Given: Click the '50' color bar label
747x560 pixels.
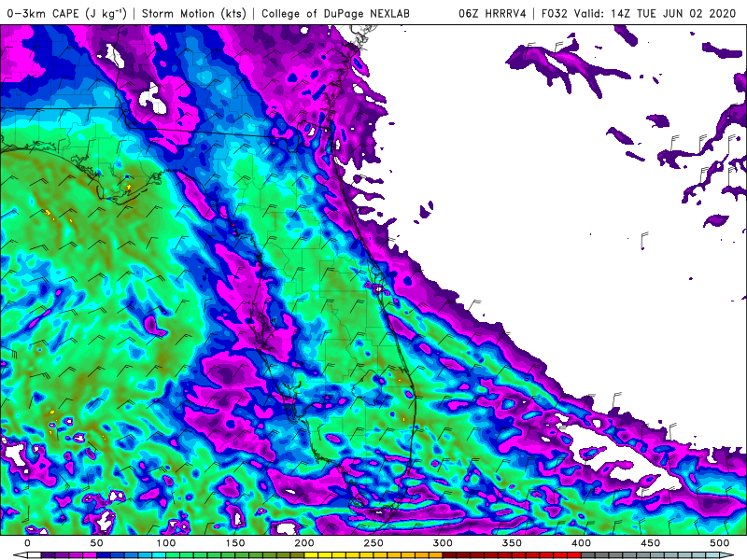Looking at the screenshot, I should click(x=97, y=543).
